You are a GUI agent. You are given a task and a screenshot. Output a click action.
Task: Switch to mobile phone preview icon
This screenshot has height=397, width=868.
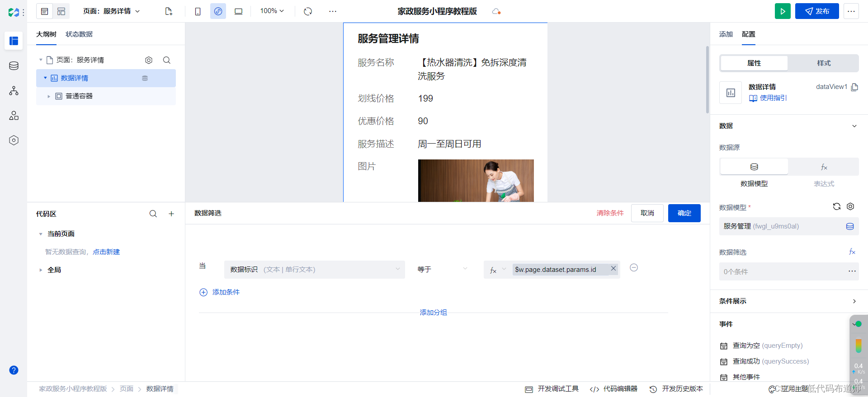point(198,11)
